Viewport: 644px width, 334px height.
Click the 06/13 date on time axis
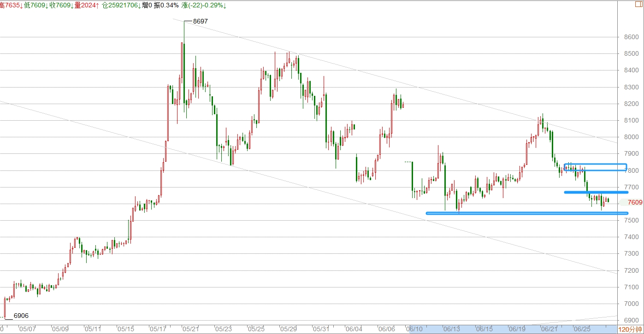point(451,329)
